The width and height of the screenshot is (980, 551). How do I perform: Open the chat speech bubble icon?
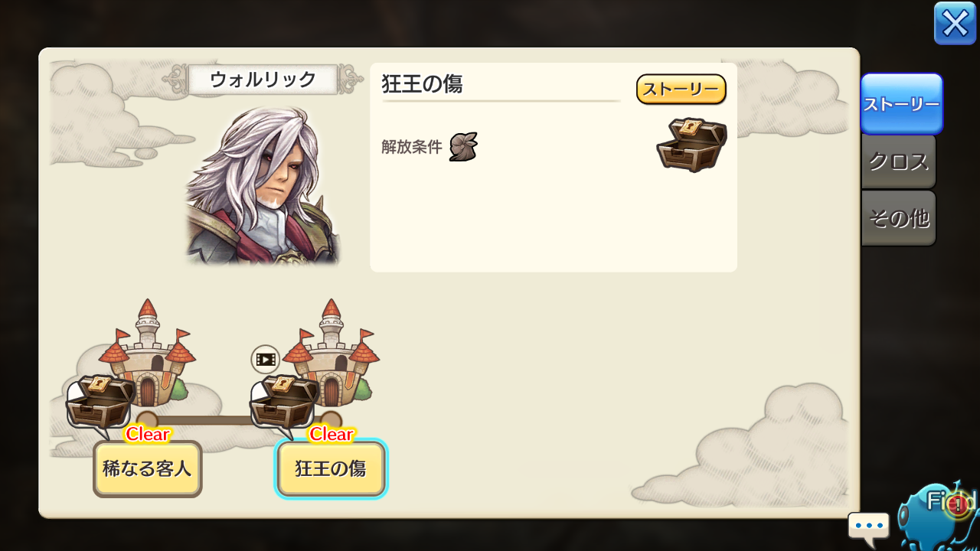[x=869, y=529]
